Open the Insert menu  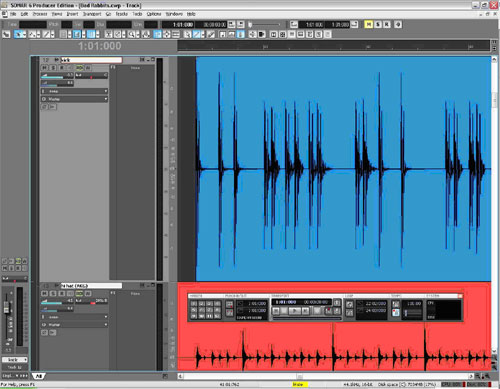point(72,14)
